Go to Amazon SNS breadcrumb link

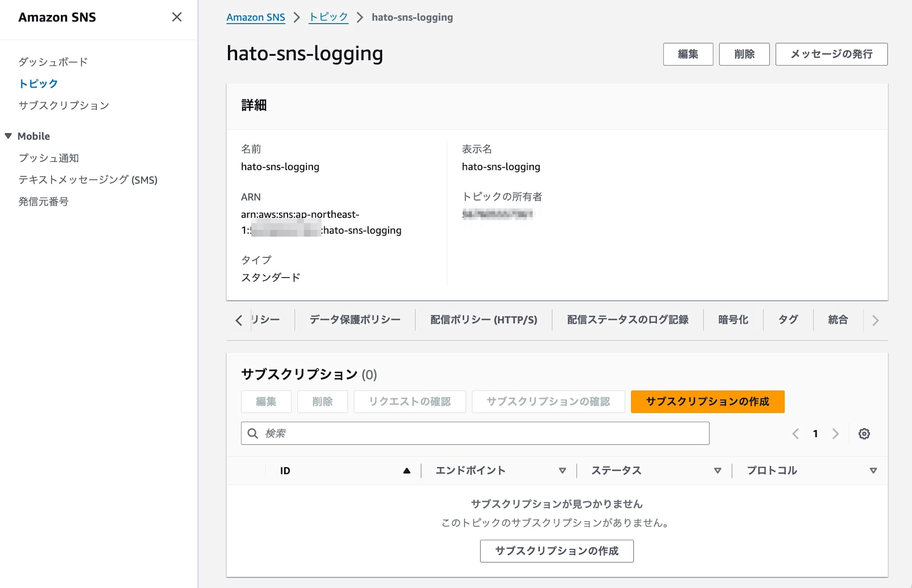click(x=256, y=17)
